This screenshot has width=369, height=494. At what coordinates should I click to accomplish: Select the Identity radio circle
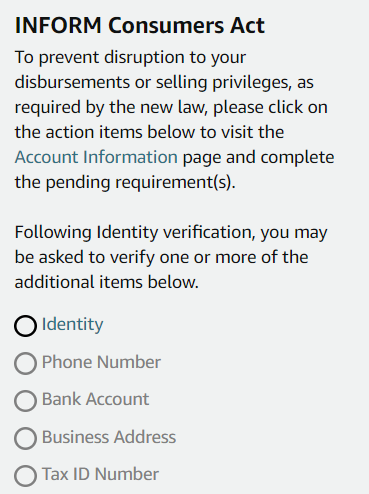[x=25, y=326]
